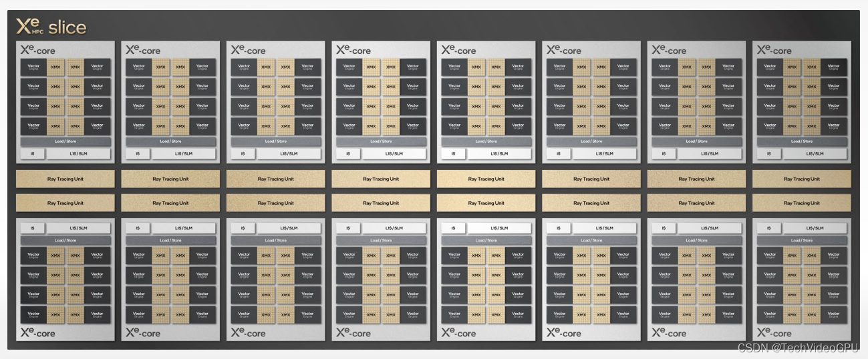Click fourth top-row Xe-core label
Image resolution: width=868 pixels, height=359 pixels.
click(353, 50)
